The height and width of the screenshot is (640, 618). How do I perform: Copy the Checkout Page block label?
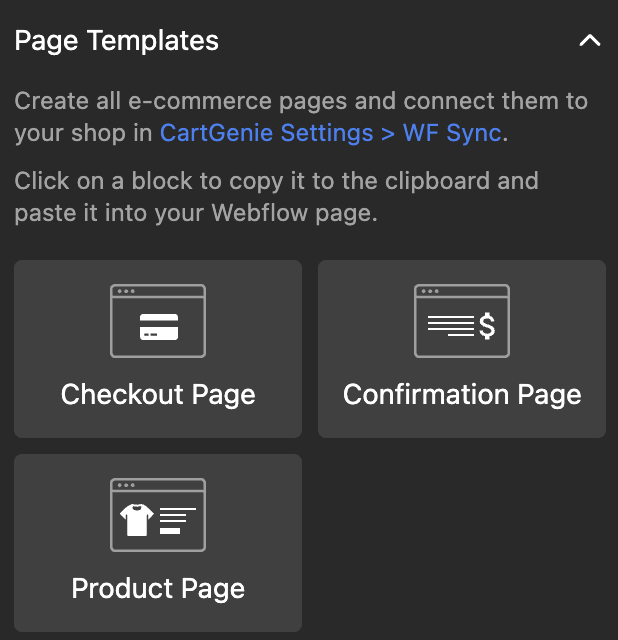[158, 395]
